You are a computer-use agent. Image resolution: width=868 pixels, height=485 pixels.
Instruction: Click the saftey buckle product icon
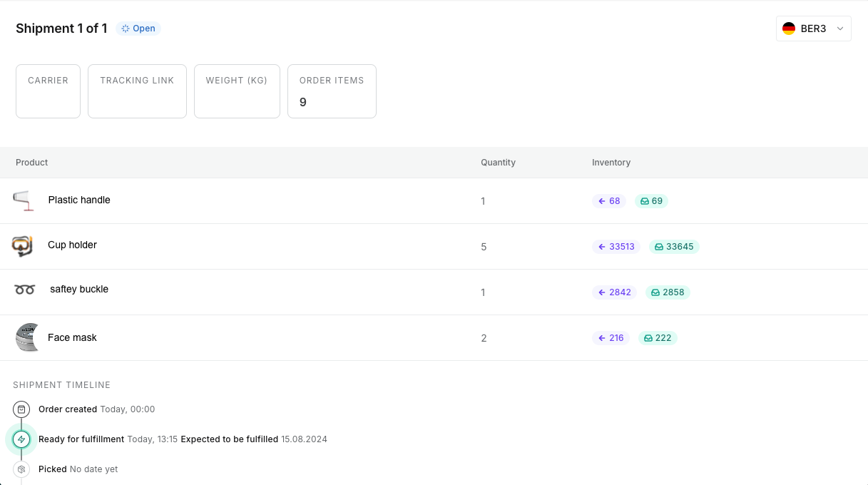pos(25,290)
